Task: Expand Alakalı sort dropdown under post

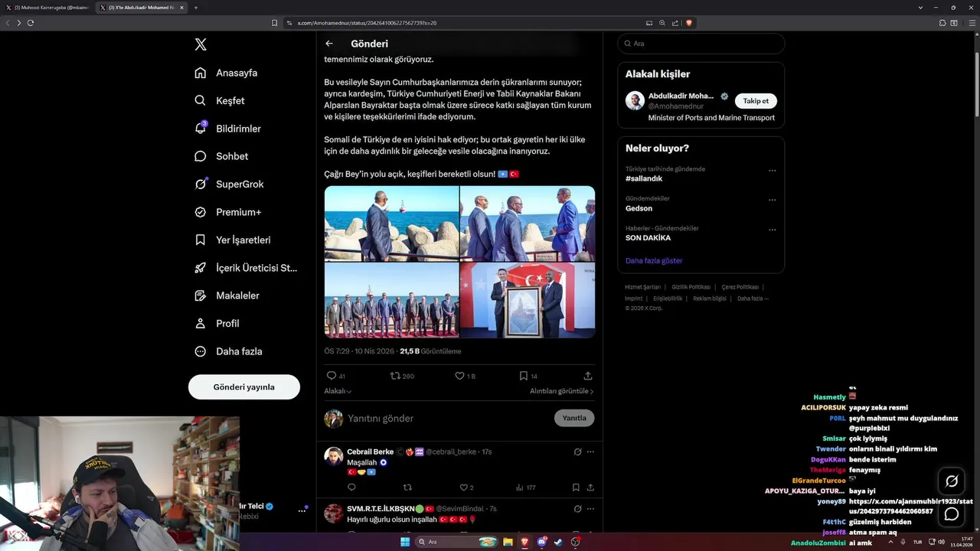Action: tap(338, 391)
